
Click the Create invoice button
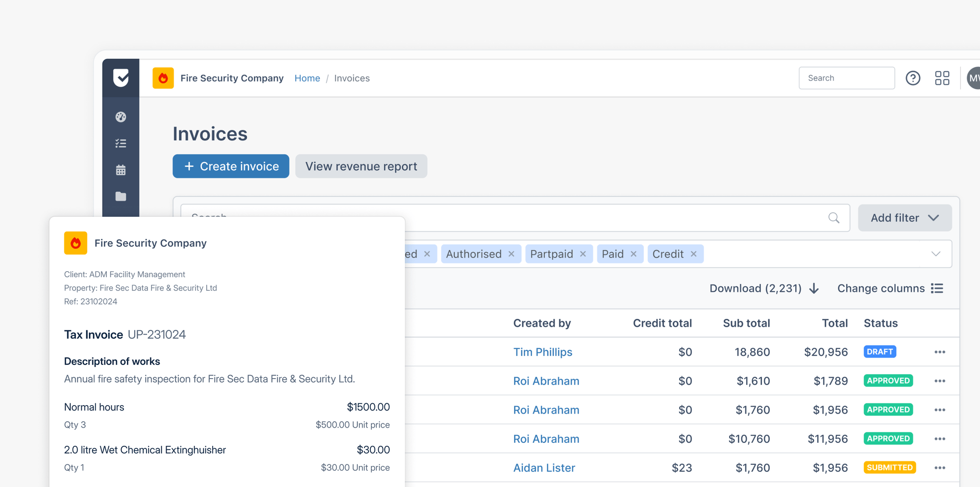(x=230, y=166)
